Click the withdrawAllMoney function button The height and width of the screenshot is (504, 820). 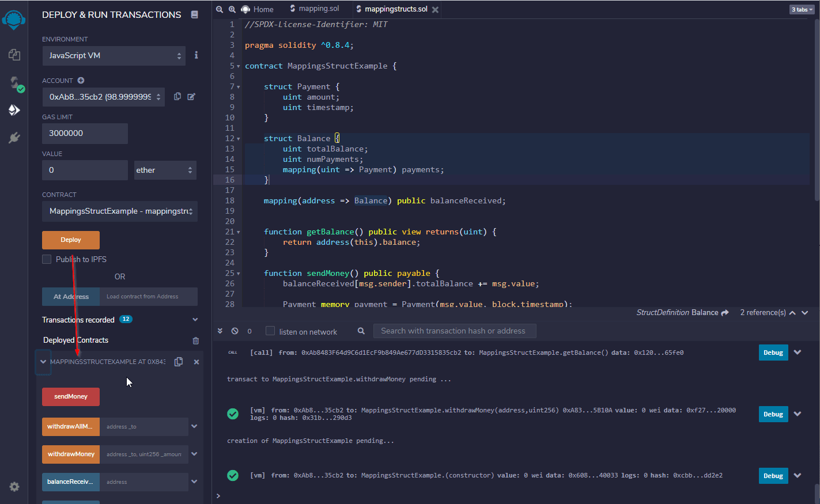click(71, 427)
